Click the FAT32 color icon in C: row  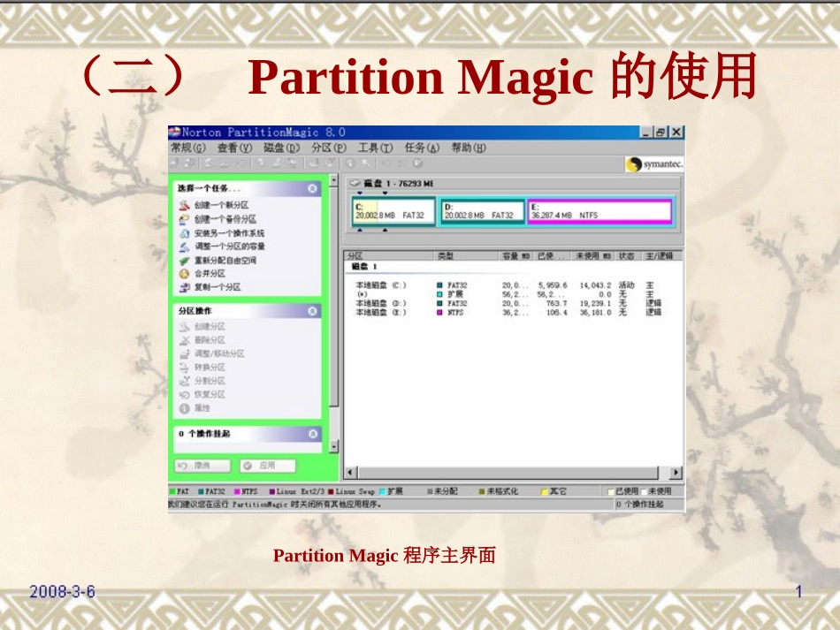439,285
